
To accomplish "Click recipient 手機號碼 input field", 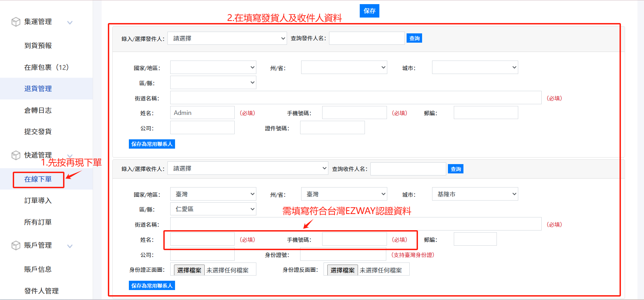I will pyautogui.click(x=354, y=239).
